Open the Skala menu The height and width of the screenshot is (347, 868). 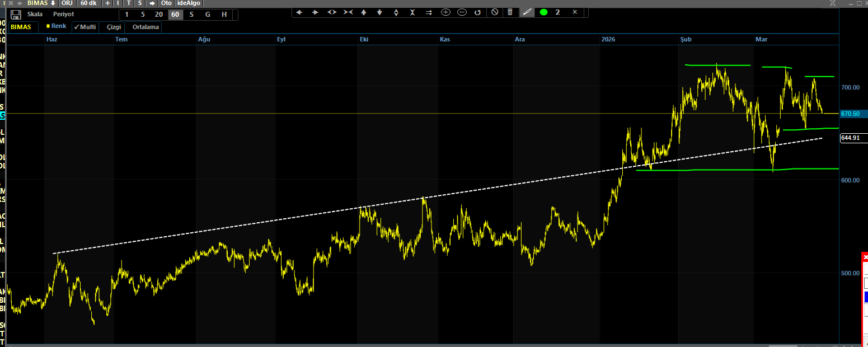pyautogui.click(x=35, y=15)
